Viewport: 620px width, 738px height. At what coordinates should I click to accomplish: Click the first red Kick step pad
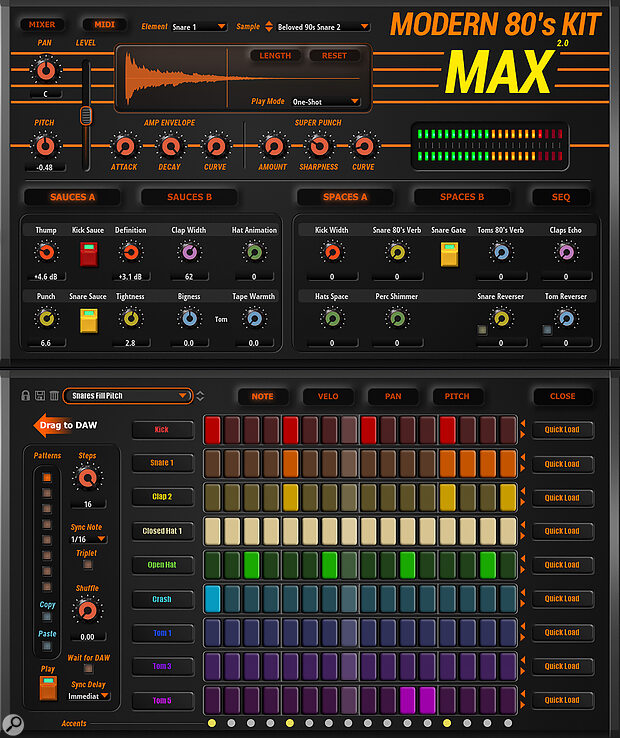[212, 430]
